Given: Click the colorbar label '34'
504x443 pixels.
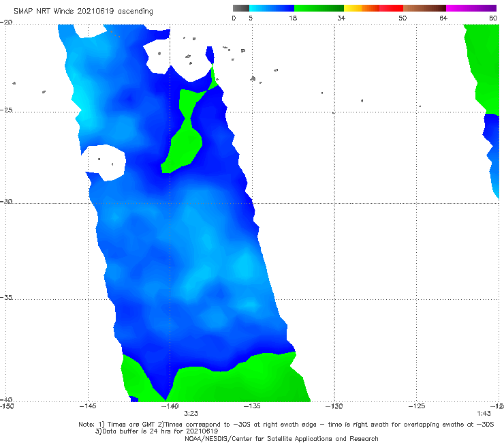Looking at the screenshot, I should point(341,18).
